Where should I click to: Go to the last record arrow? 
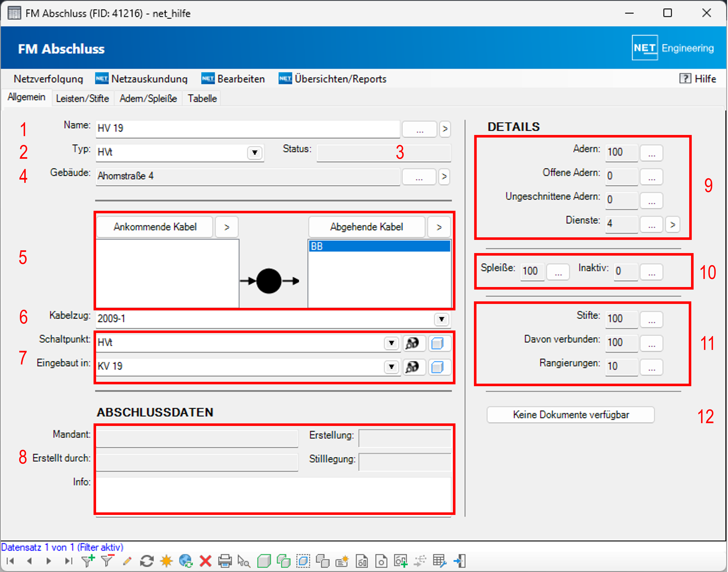[69, 561]
